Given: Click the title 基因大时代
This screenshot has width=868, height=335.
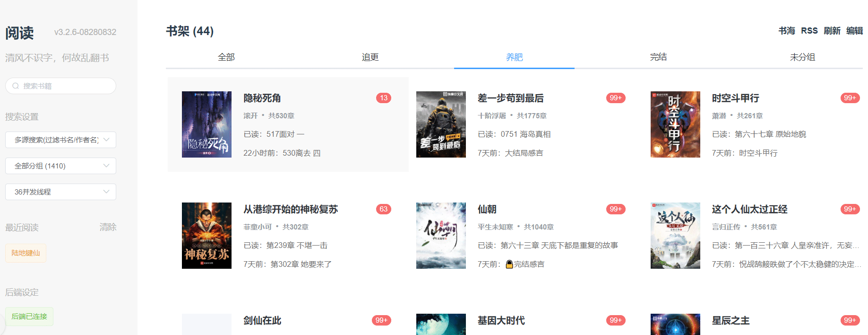Looking at the screenshot, I should tap(501, 320).
